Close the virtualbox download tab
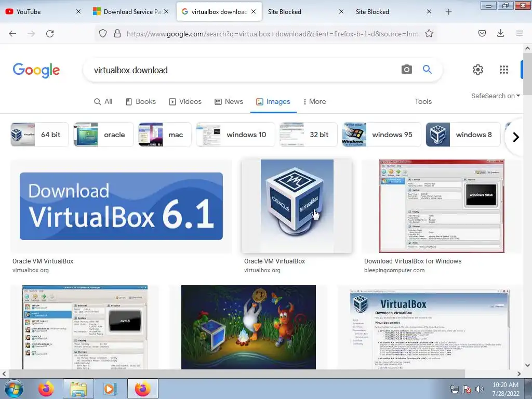 click(x=254, y=11)
